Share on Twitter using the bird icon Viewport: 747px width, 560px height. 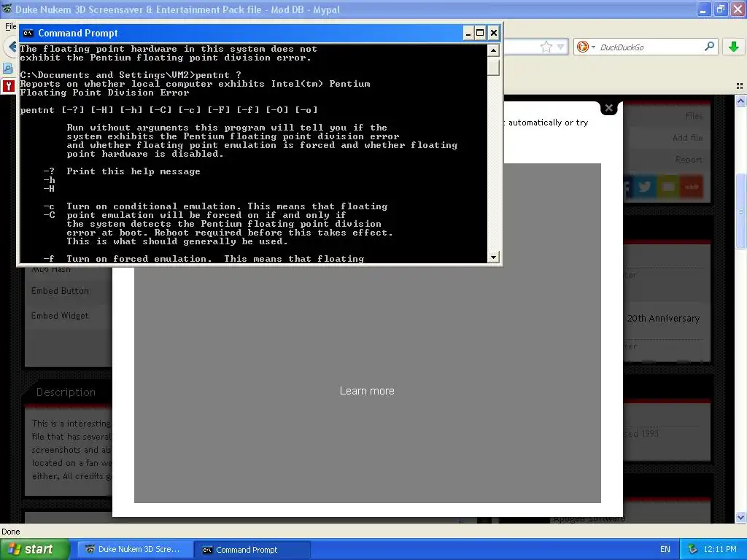645,187
